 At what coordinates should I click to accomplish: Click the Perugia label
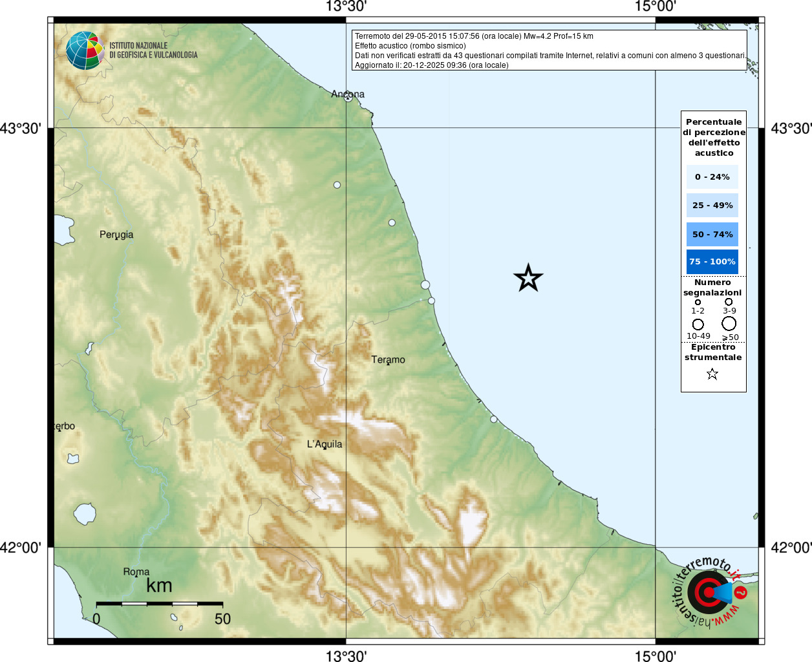(116, 235)
